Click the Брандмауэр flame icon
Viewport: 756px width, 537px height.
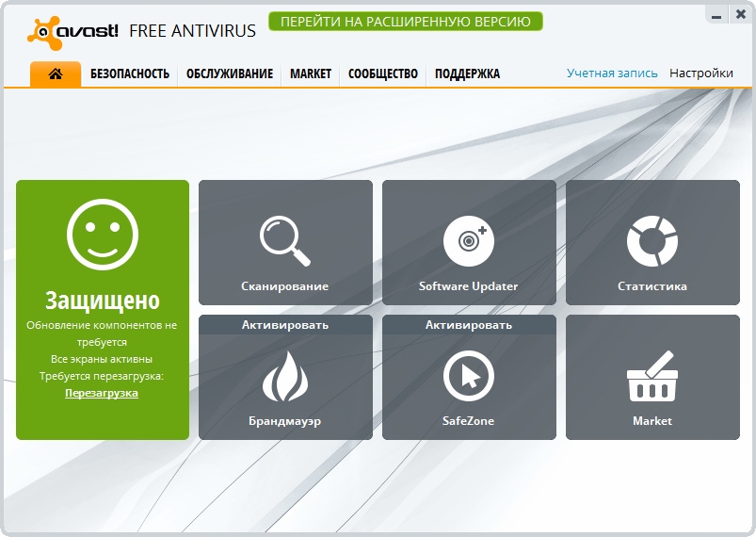coord(285,376)
